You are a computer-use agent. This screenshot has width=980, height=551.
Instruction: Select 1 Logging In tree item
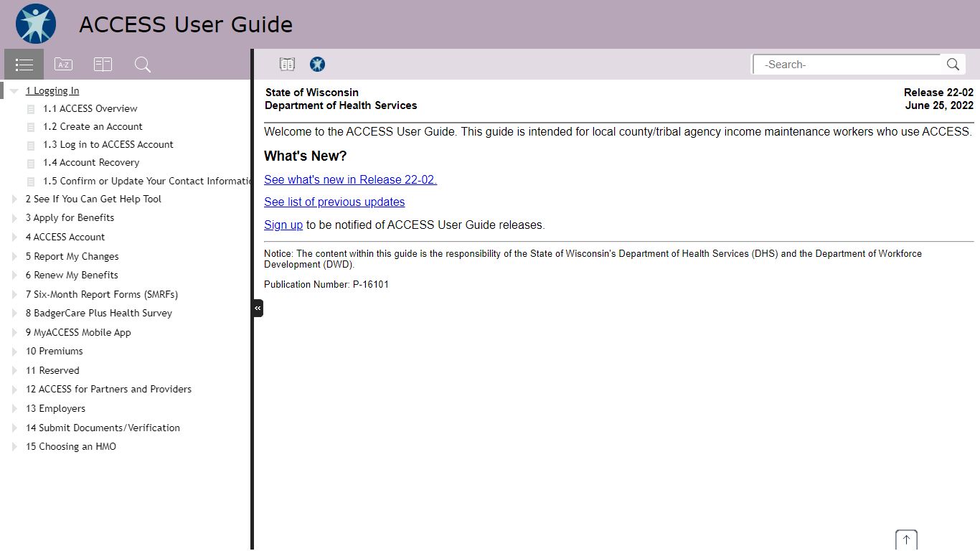click(52, 90)
